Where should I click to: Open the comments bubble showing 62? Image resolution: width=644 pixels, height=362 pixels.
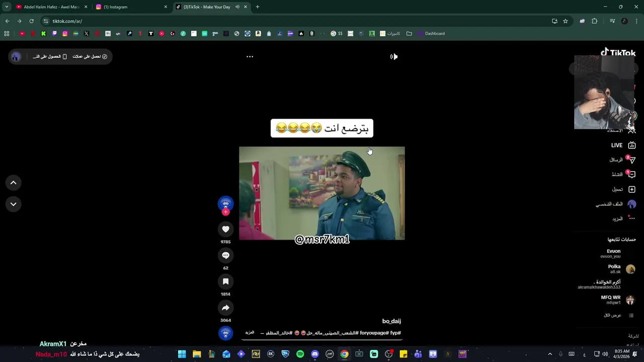225,255
